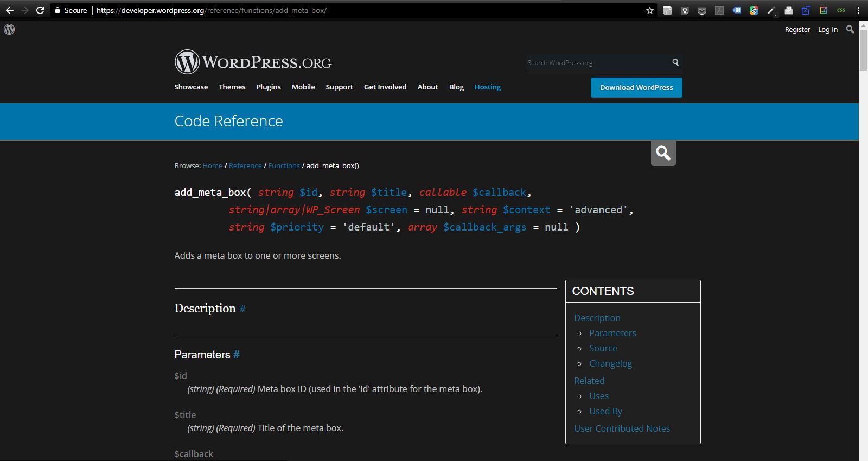The width and height of the screenshot is (868, 461).
Task: Reload the page with the refresh icon
Action: (40, 10)
